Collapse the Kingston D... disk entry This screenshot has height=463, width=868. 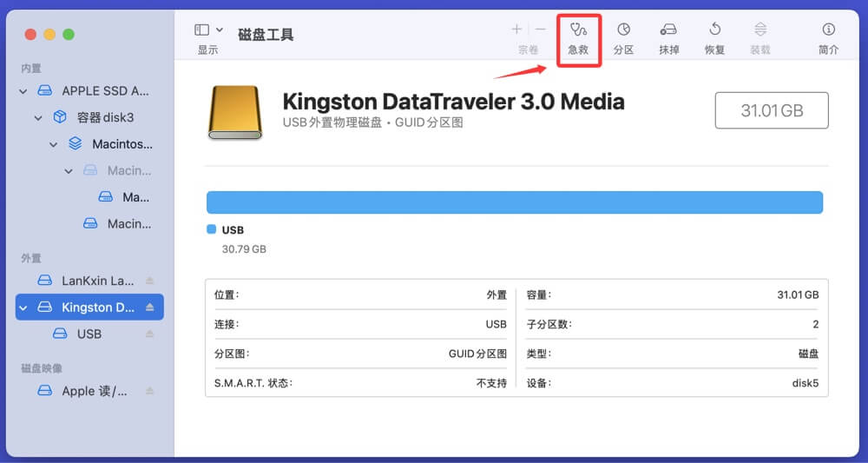pos(23,308)
